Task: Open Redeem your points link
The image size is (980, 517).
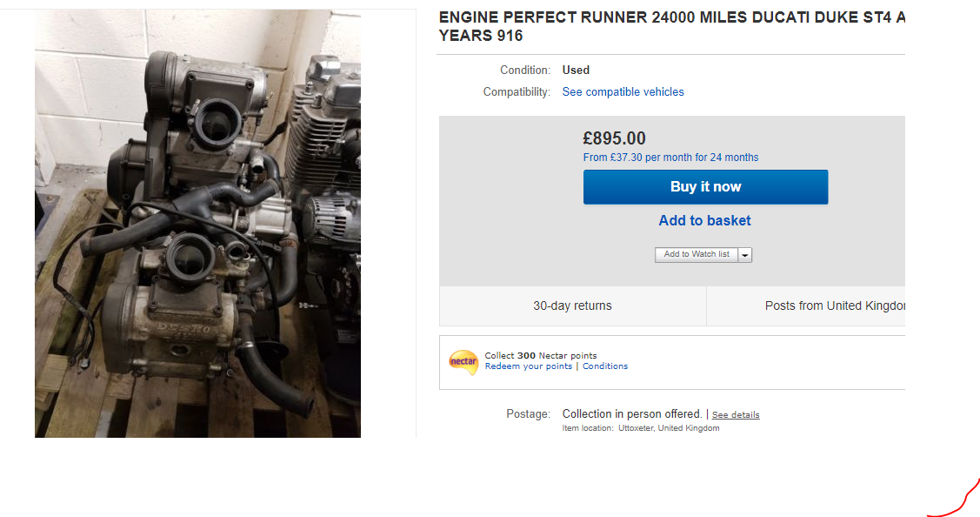Action: 528,366
